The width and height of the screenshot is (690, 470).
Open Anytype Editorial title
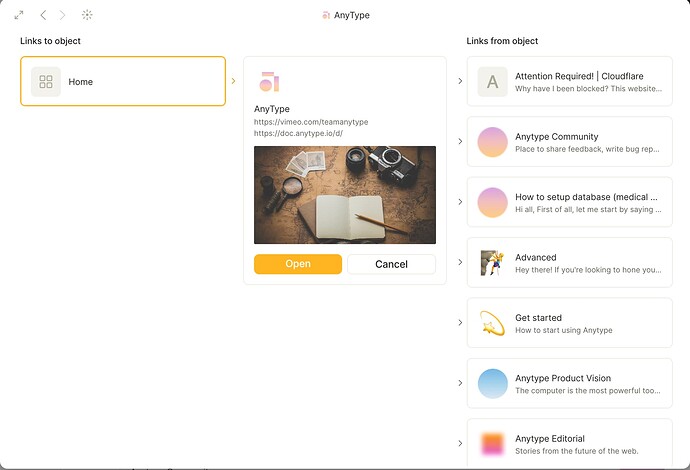550,439
